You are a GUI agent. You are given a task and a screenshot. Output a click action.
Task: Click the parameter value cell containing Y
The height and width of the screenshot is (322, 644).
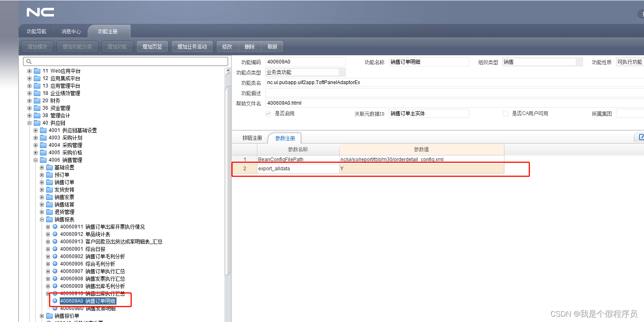422,168
